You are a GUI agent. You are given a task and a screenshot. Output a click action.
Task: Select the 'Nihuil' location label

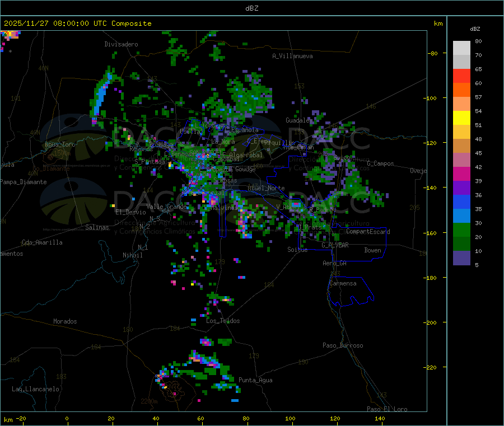[x=132, y=255]
